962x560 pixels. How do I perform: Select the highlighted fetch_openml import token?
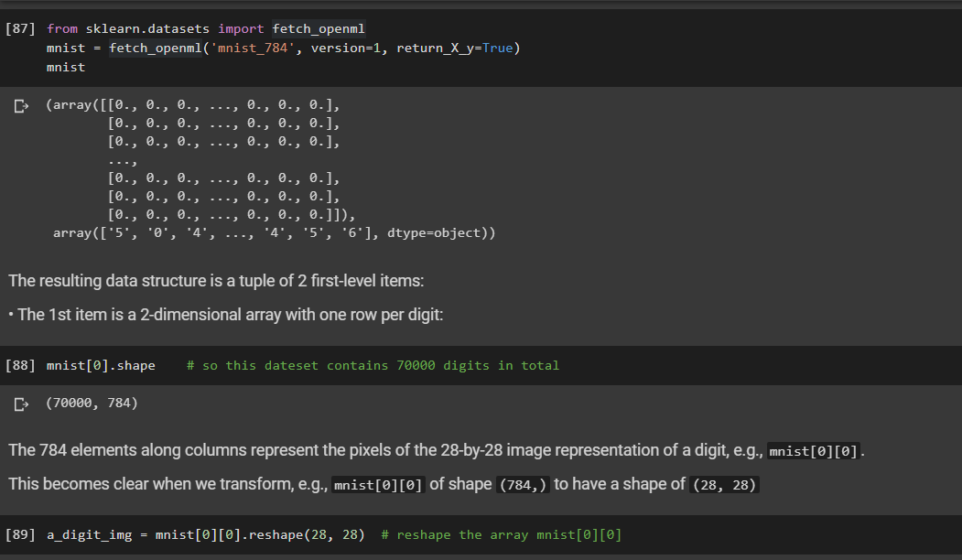318,28
